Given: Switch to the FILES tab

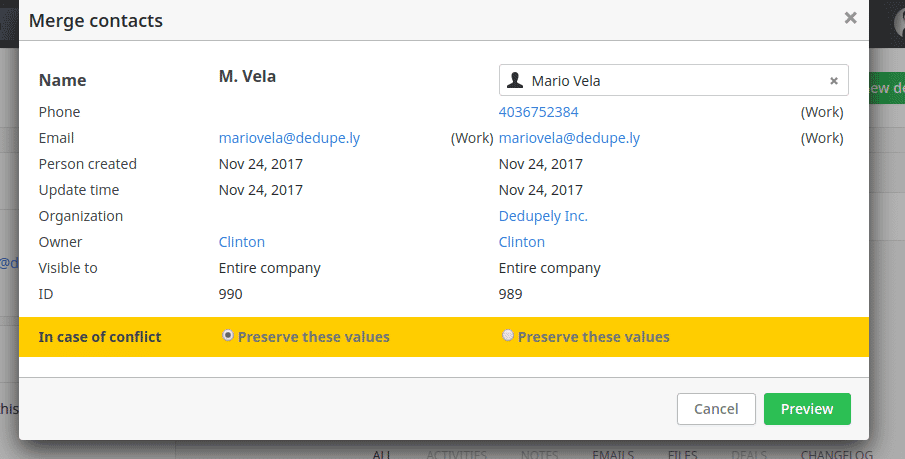Looking at the screenshot, I should pos(683,454).
